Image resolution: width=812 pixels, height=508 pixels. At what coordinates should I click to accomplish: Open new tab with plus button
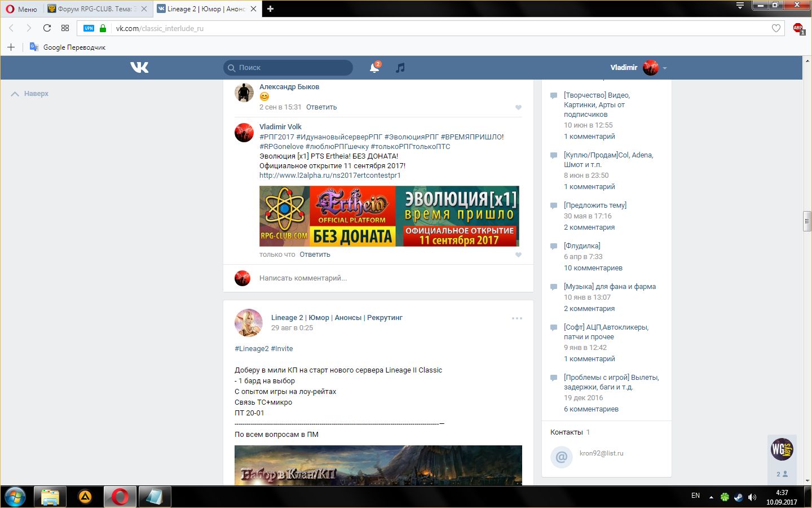pos(270,8)
